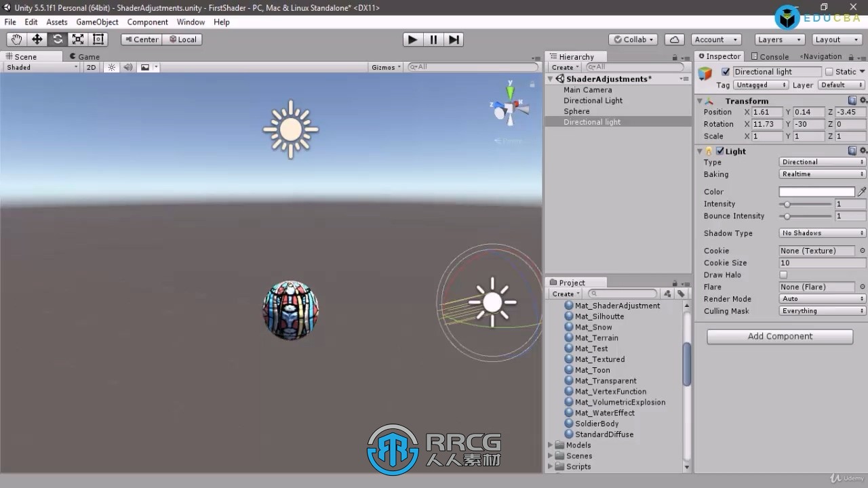Toggle scene lighting sun icon

[x=112, y=67]
